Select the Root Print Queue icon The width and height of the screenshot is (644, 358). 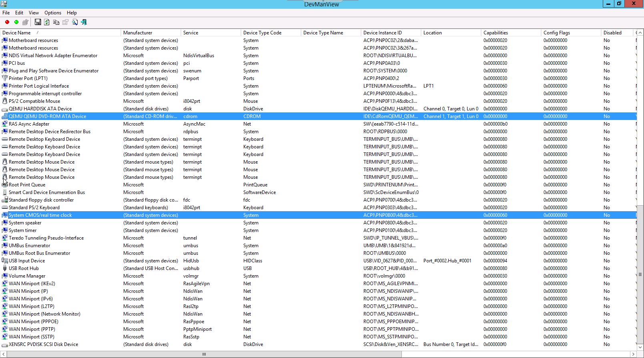[x=5, y=185]
